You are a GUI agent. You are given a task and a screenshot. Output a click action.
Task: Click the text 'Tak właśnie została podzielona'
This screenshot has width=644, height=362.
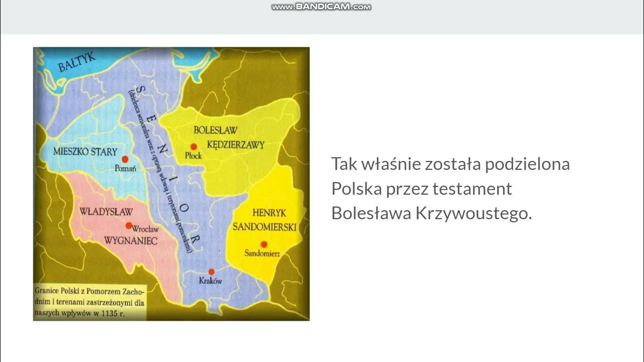tap(450, 164)
